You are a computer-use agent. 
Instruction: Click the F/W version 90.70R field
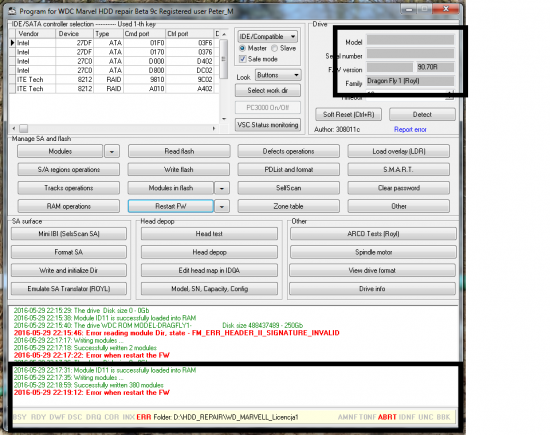435,67
